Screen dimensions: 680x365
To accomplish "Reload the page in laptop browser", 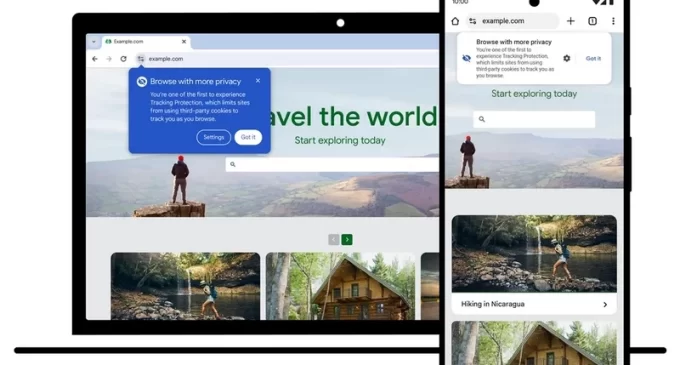I will [124, 59].
